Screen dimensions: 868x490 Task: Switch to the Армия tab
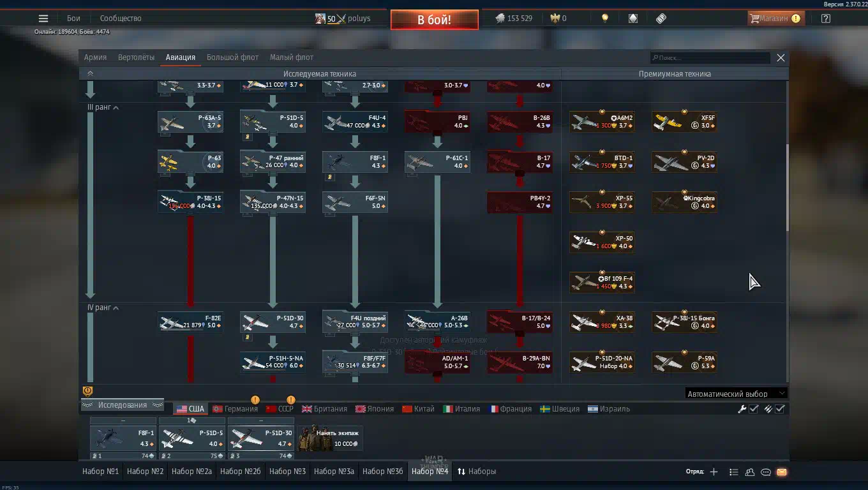click(x=95, y=57)
